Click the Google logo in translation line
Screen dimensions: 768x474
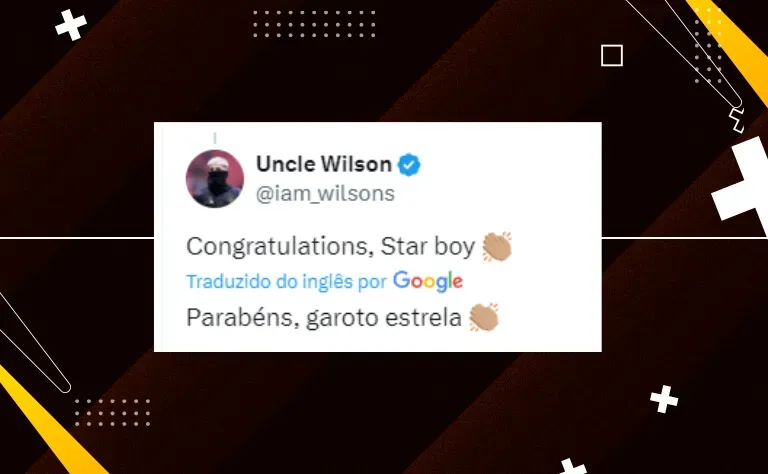(428, 281)
